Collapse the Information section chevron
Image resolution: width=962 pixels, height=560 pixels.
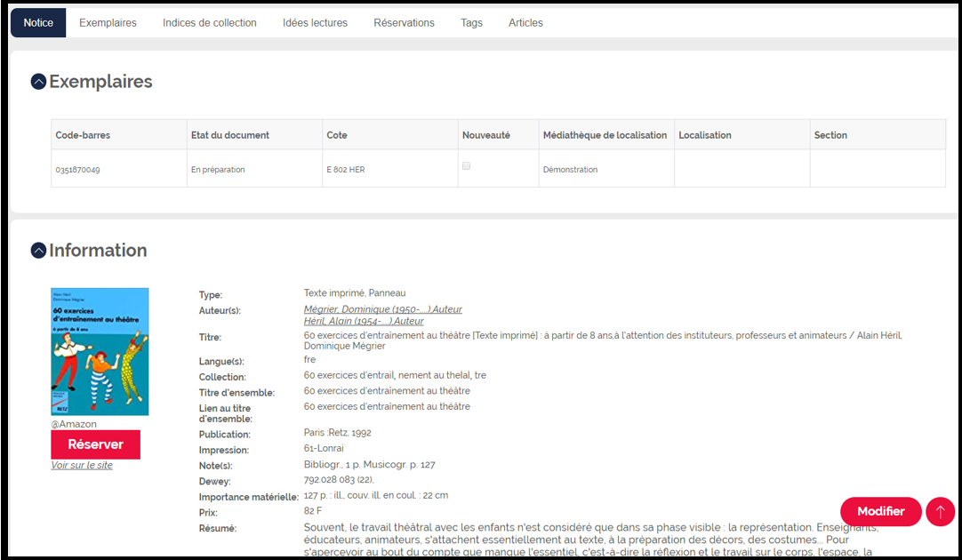tap(38, 251)
